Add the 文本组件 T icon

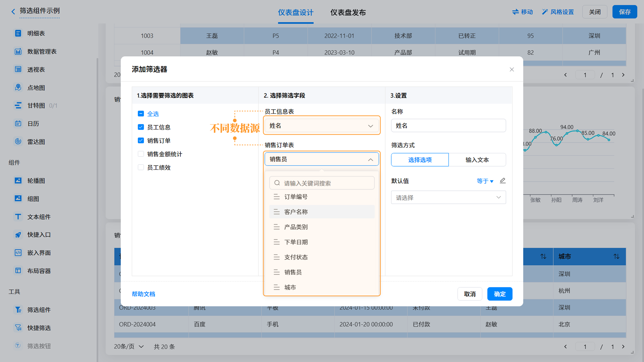point(18,217)
